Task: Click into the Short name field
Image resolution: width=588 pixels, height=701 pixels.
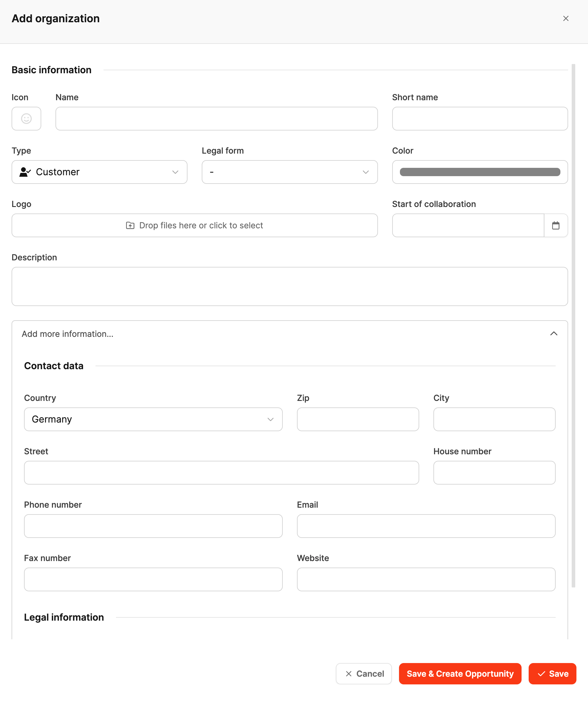Action: click(x=480, y=119)
